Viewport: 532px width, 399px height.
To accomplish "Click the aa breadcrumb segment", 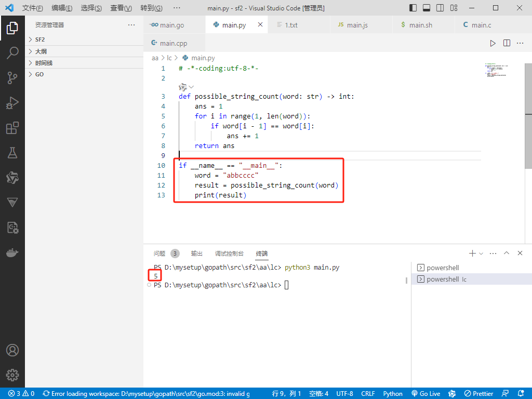I will coord(155,58).
